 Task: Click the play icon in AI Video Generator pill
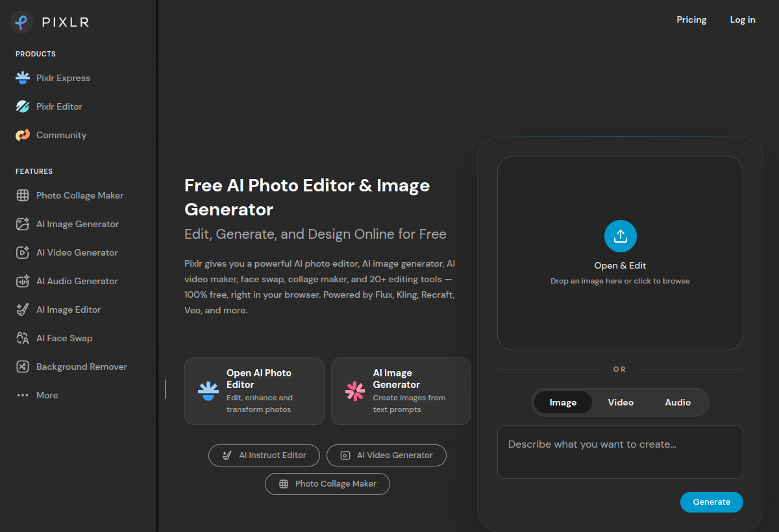click(345, 455)
